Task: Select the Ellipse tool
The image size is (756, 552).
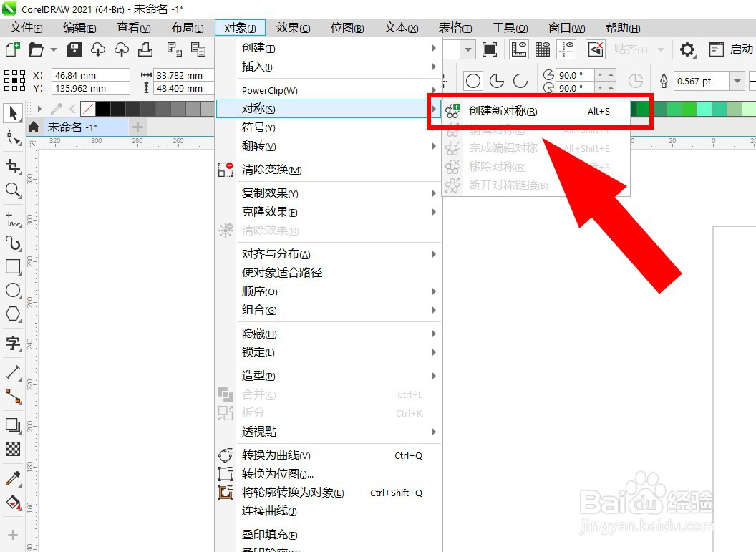Action: pos(13,290)
